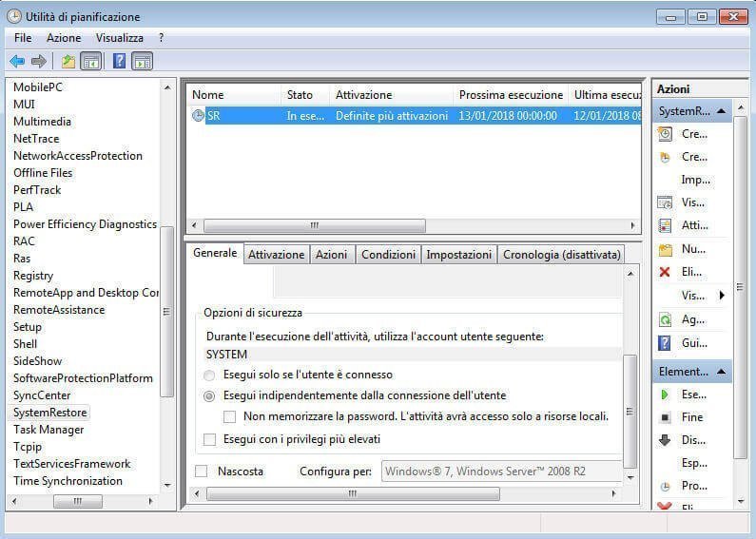
Task: Expand the Vis... submenu arrow
Action: 722,295
